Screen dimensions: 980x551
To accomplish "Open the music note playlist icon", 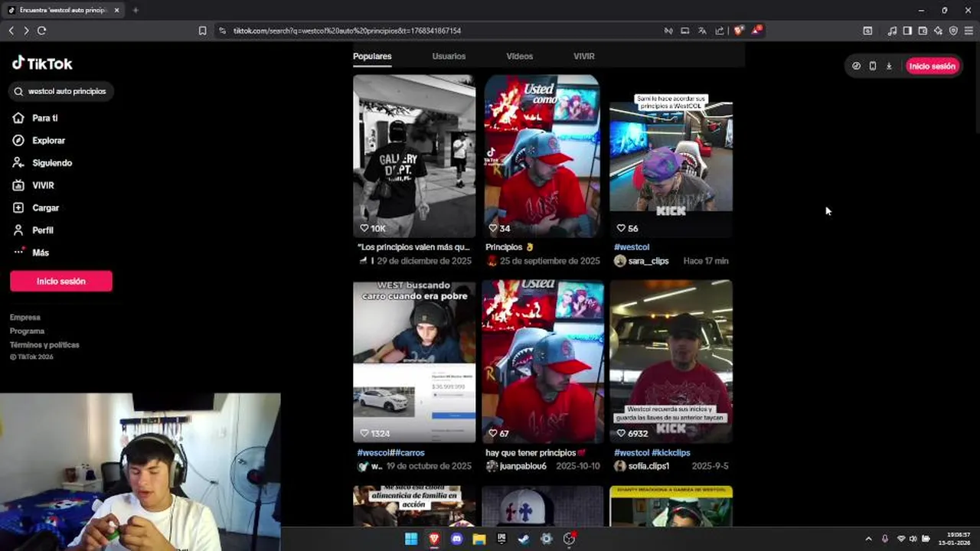I will click(x=892, y=31).
